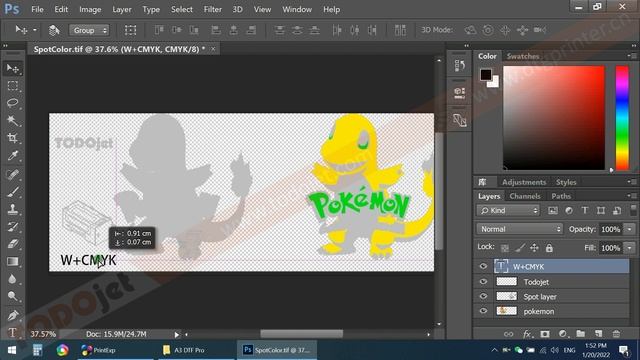Expand the status bar info arrow

(177, 334)
